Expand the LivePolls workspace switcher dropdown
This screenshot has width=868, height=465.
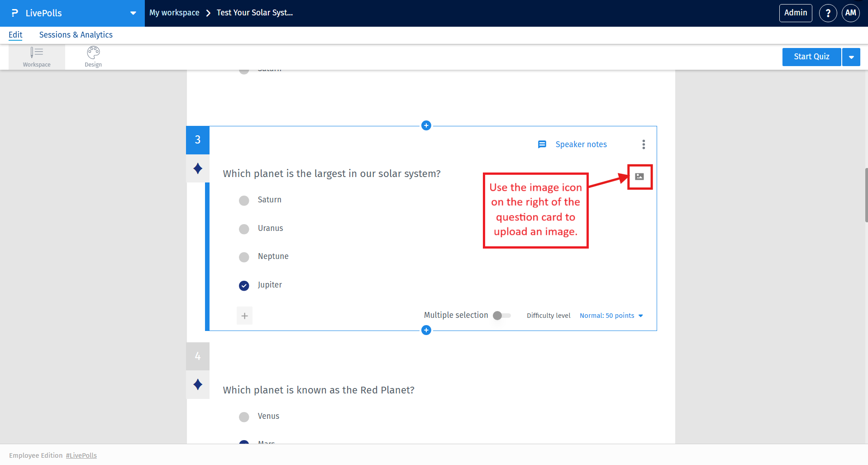tap(132, 13)
